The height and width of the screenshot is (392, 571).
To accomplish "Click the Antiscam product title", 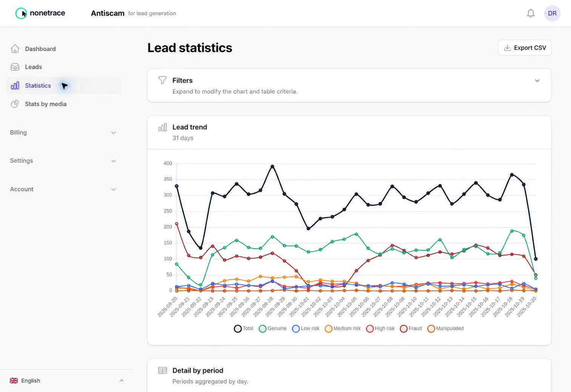I will 108,13.
